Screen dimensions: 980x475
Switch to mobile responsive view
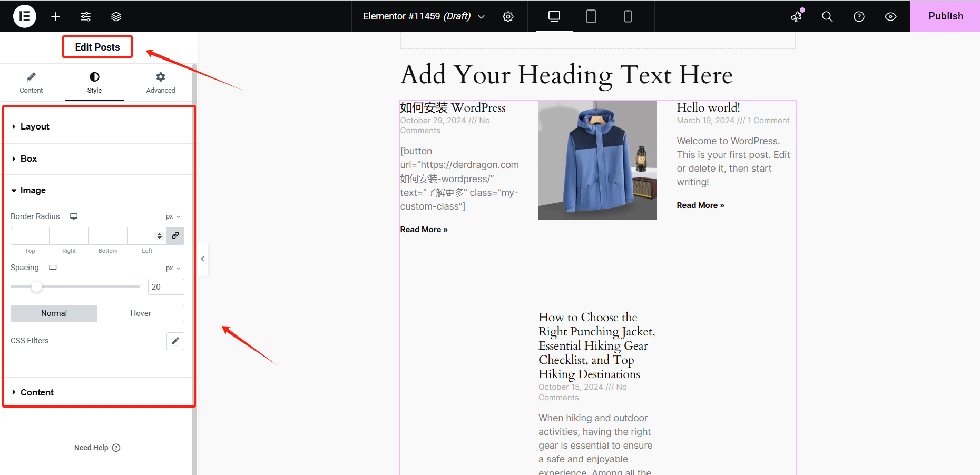628,16
